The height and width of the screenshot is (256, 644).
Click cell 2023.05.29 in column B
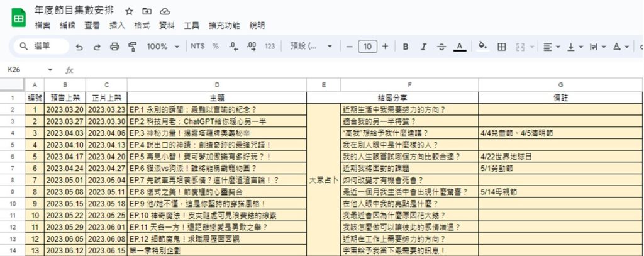65,227
